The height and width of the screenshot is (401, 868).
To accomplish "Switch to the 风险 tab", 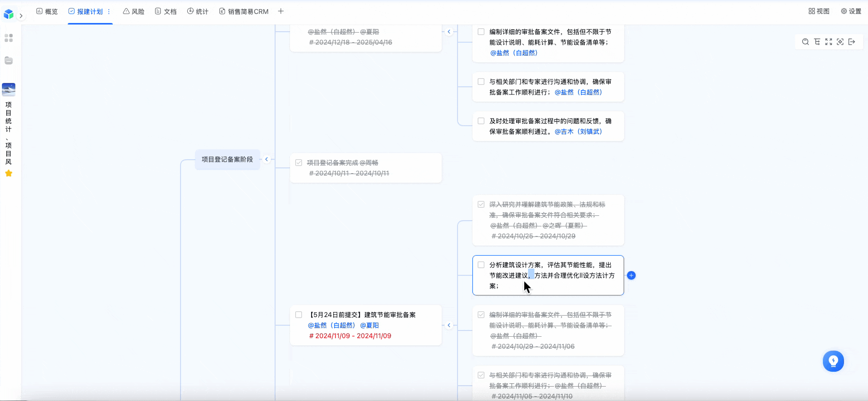I will click(133, 12).
